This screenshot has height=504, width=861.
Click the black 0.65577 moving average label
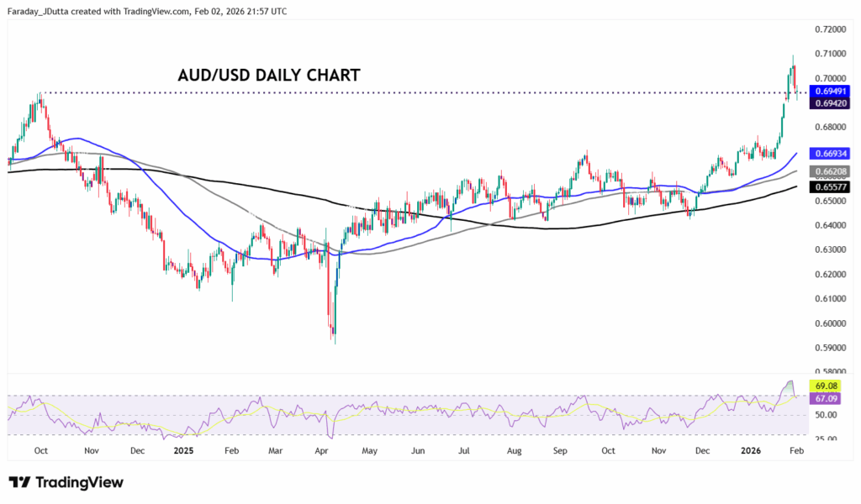pos(829,186)
